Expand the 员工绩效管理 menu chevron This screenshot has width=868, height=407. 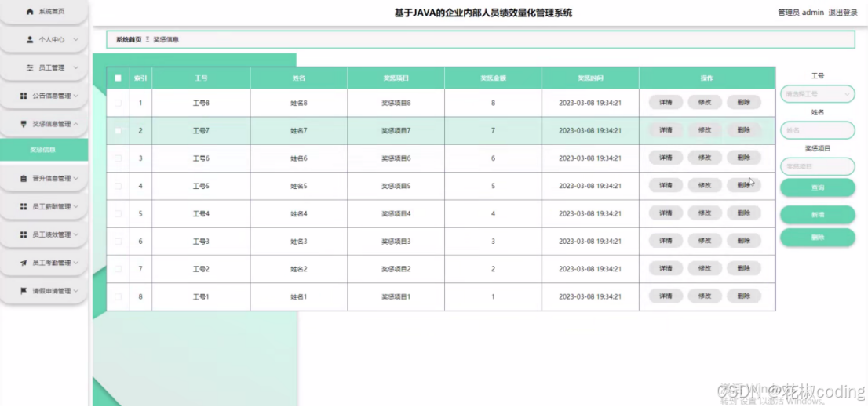coord(76,234)
